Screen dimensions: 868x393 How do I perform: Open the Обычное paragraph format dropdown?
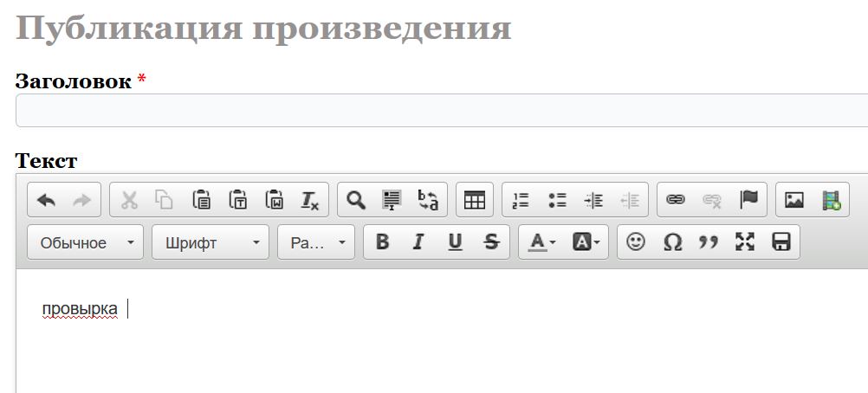coord(85,242)
